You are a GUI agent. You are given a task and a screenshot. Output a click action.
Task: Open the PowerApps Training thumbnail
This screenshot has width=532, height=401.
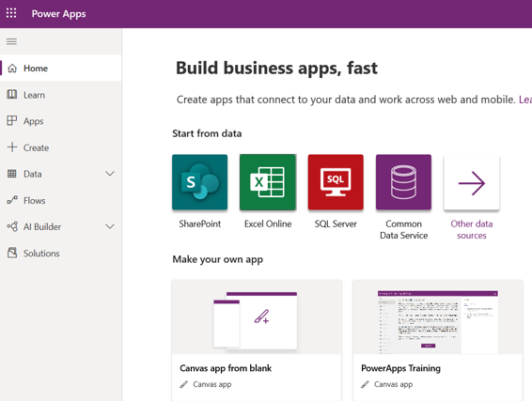point(438,317)
